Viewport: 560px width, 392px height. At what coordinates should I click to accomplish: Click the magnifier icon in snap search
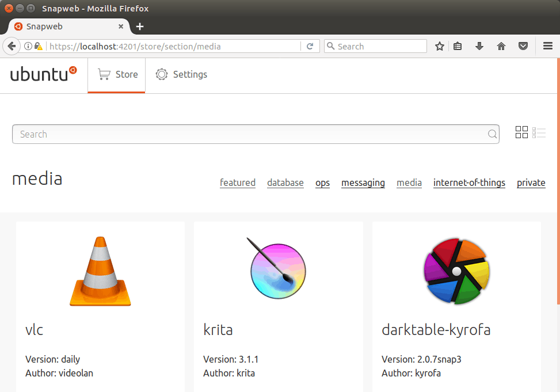[492, 134]
